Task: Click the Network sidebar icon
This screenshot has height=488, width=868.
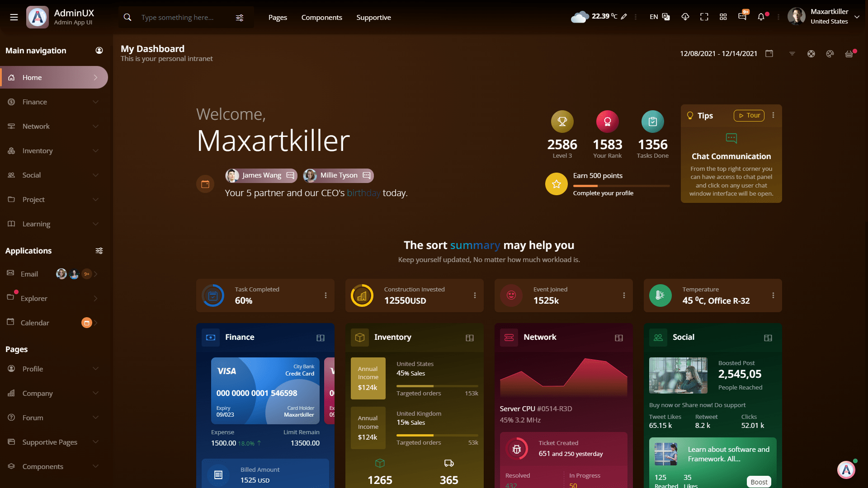Action: tap(11, 126)
